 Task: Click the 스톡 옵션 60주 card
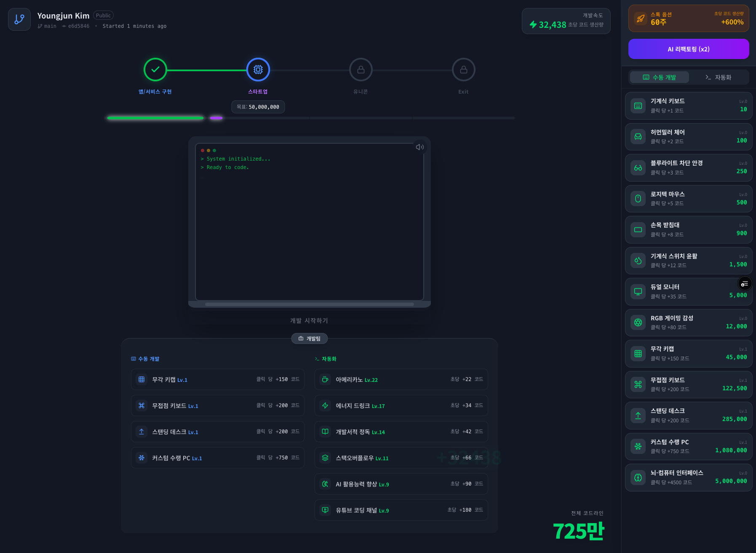(689, 19)
